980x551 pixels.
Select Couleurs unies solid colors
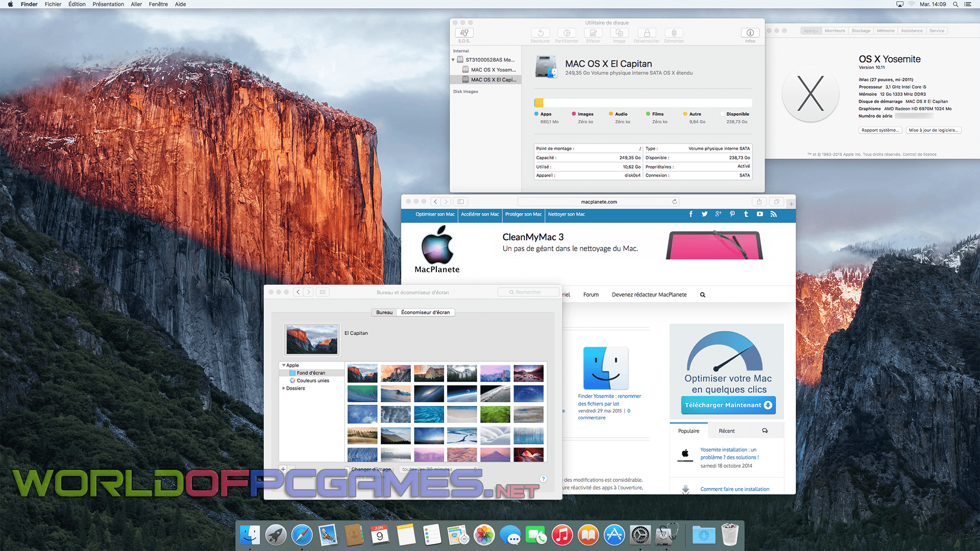(312, 381)
